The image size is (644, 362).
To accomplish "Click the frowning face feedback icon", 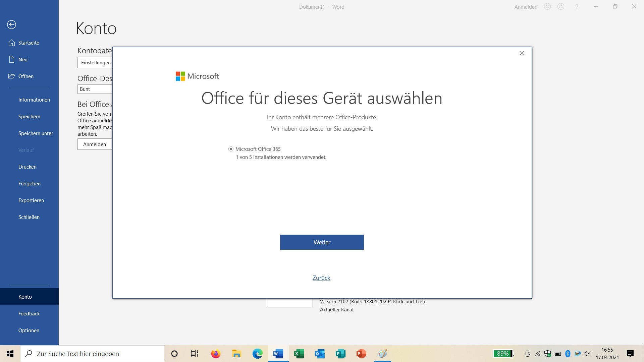I will click(561, 7).
